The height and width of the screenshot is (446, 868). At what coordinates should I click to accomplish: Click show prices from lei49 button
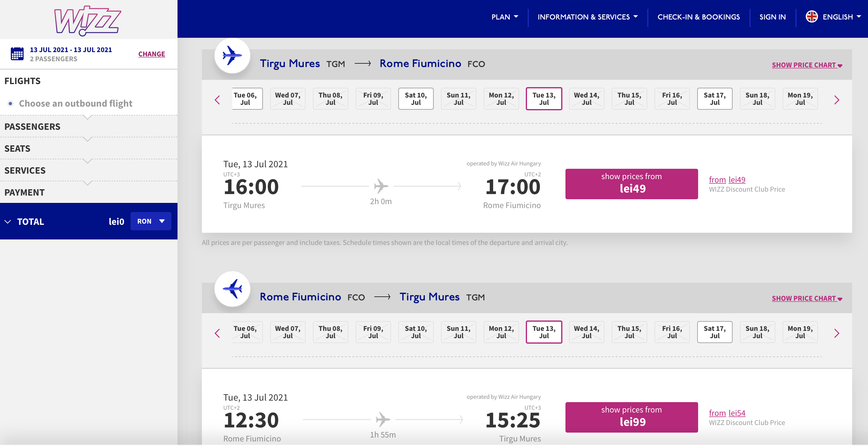click(631, 184)
